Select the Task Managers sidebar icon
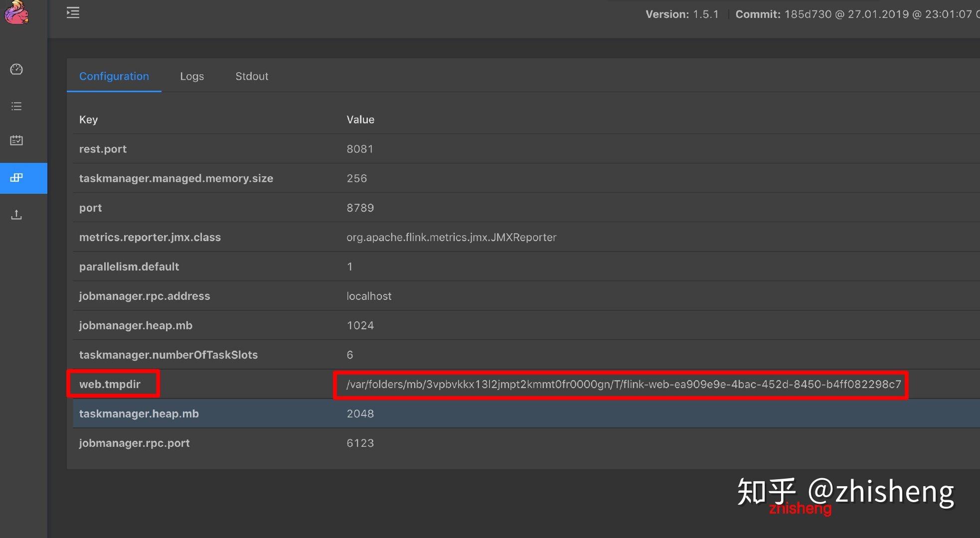 [16, 178]
